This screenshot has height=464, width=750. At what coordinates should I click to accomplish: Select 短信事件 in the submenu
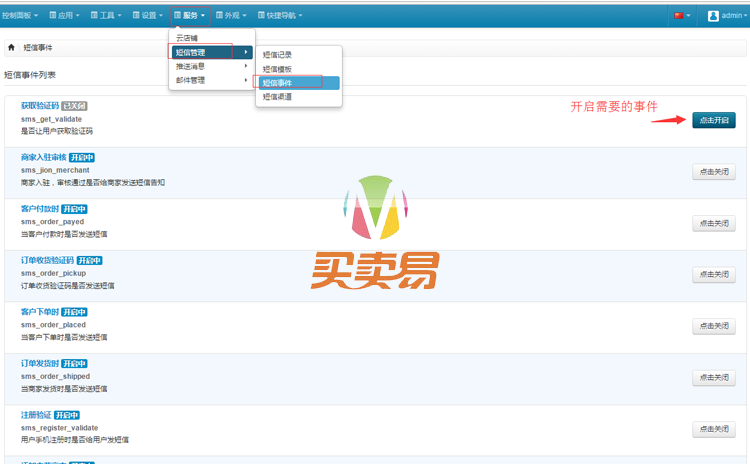(298, 83)
